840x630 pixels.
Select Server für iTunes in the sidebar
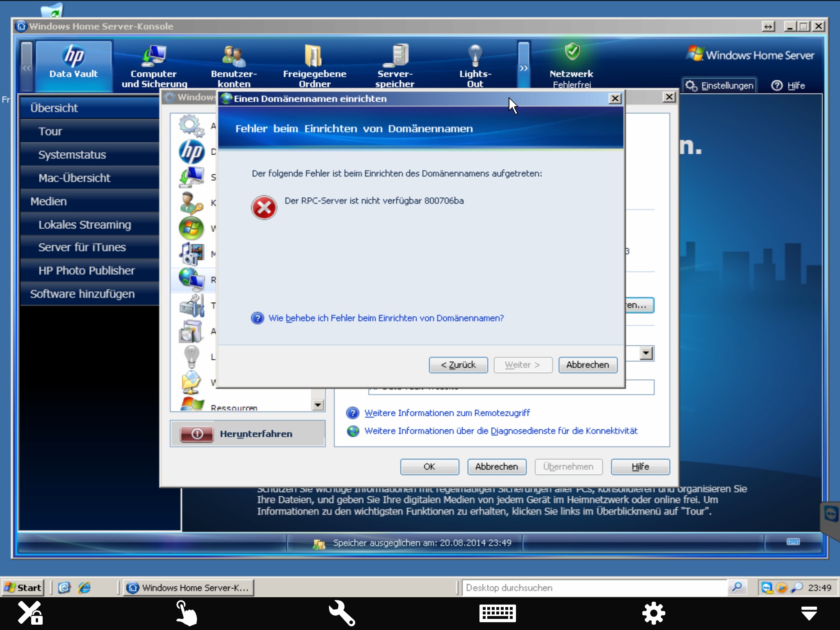pos(89,247)
